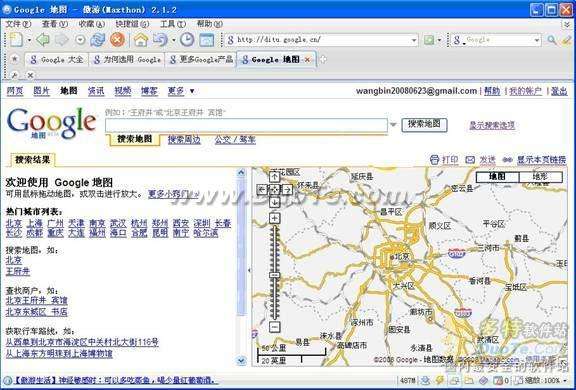The width and height of the screenshot is (576, 390).
Task: Go back with the green arrow
Action: click(43, 40)
